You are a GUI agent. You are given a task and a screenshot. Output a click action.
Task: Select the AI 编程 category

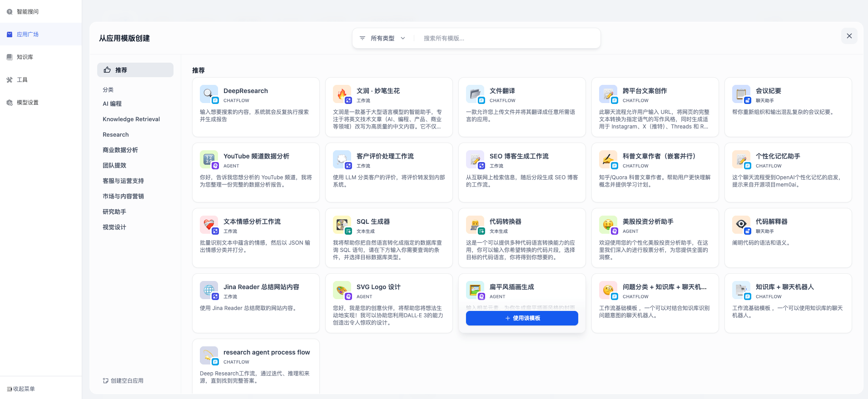[112, 104]
